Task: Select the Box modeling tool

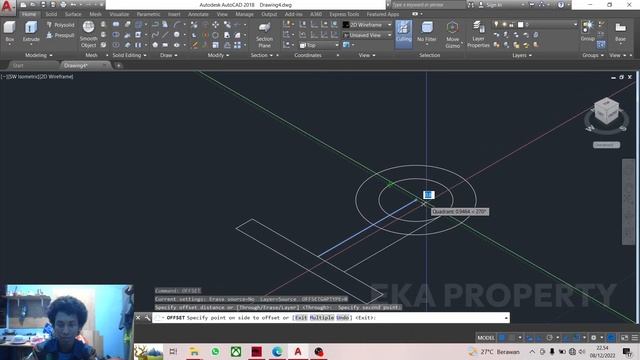Action: click(x=9, y=32)
